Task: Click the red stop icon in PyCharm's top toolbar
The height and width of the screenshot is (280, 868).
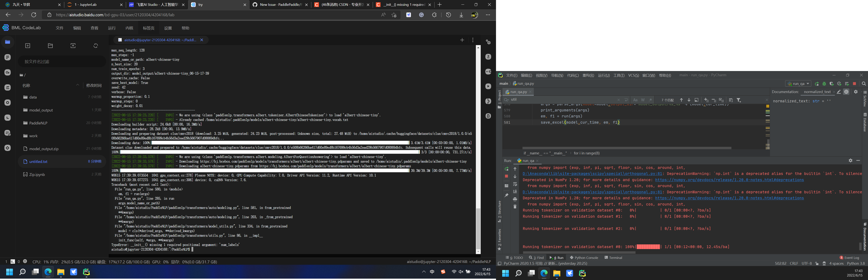Action: [854, 84]
